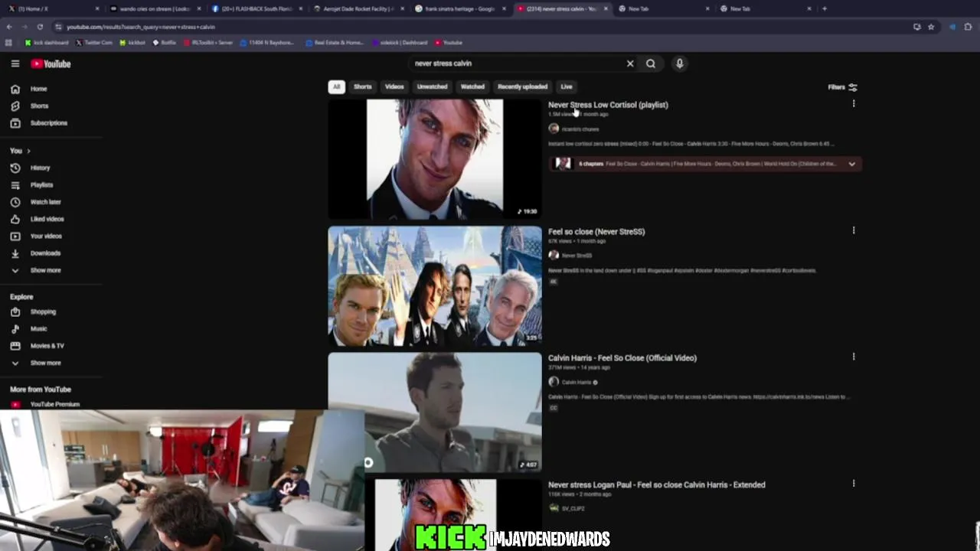The image size is (980, 551).
Task: Open kick dashboard bookmark
Action: tap(47, 43)
